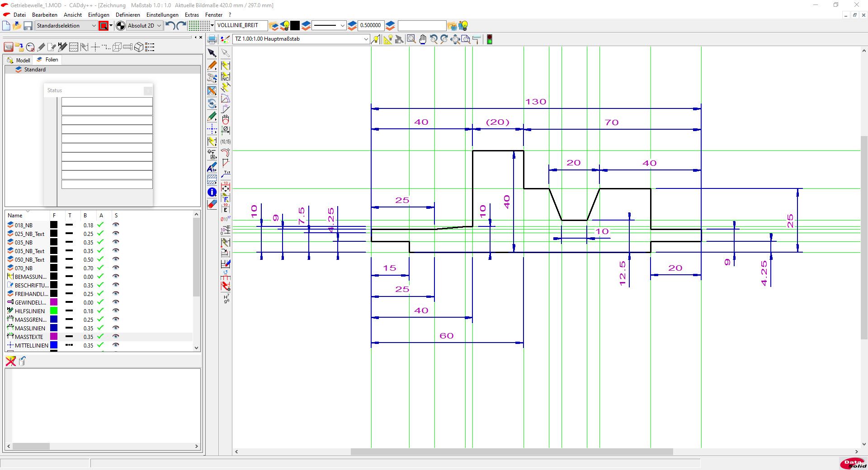Toggle active checkmark for MASSLINIEN layer
This screenshot has width=868, height=470.
[x=100, y=328]
